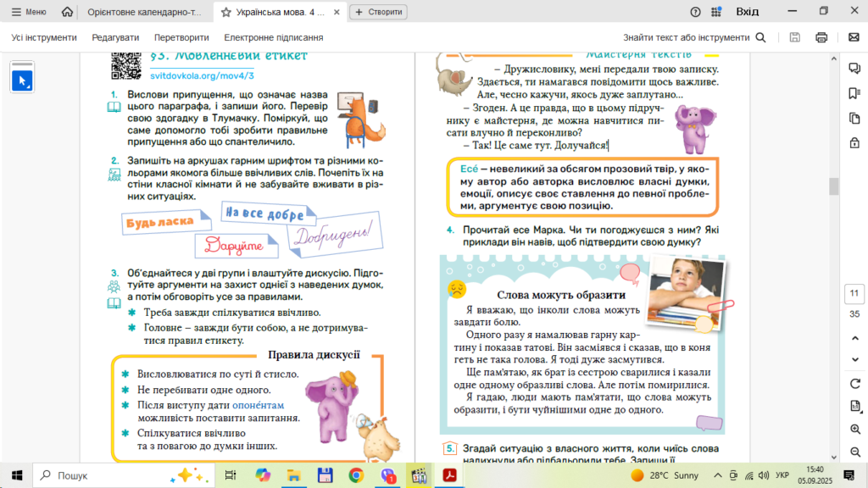868x488 pixels.
Task: Open File Explorer from the taskbar
Action: coord(293,475)
